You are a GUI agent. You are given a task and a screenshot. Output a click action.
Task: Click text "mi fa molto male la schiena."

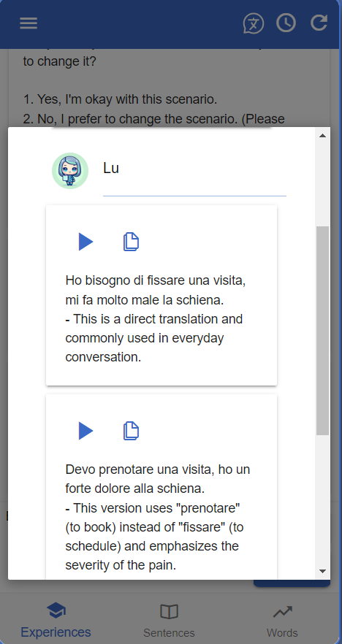[x=145, y=300]
